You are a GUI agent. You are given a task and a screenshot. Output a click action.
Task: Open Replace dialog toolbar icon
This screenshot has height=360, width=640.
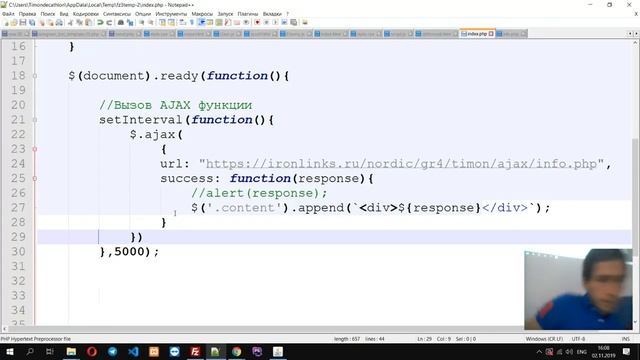click(130, 22)
